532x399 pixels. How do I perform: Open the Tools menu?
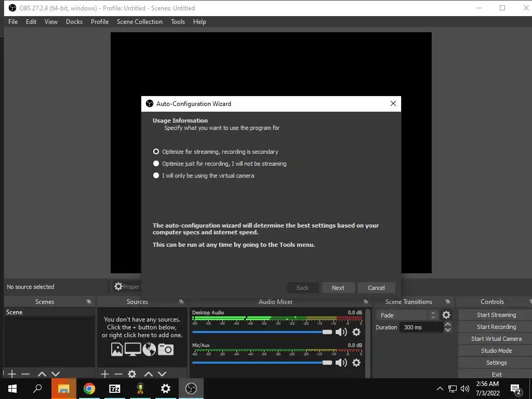tap(178, 22)
